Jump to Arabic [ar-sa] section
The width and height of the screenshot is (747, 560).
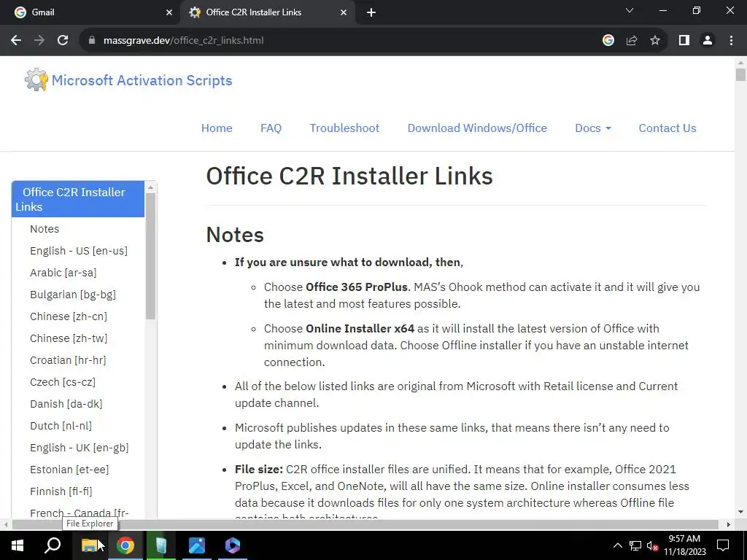click(x=63, y=273)
